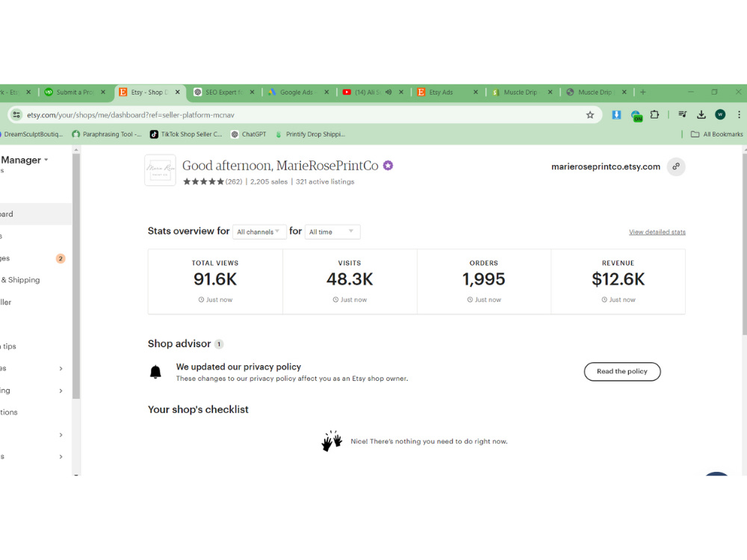Click the Read the policy button
The width and height of the screenshot is (747, 560).
622,371
